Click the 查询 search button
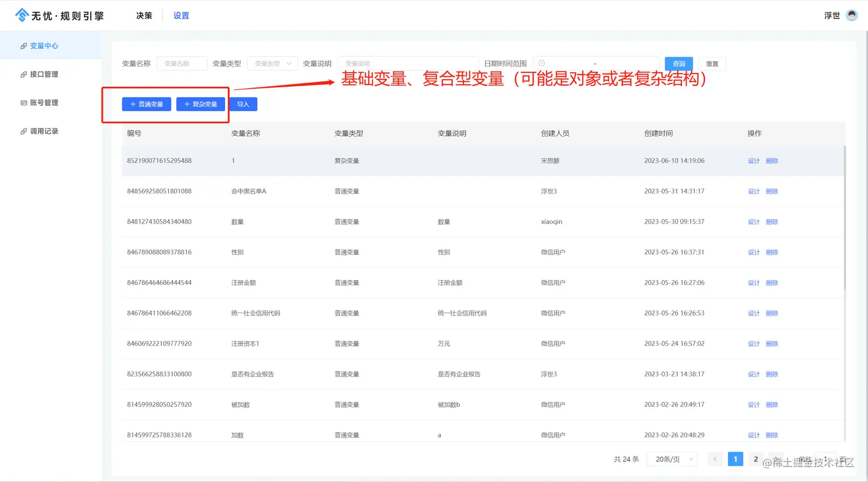The height and width of the screenshot is (482, 868). 678,63
